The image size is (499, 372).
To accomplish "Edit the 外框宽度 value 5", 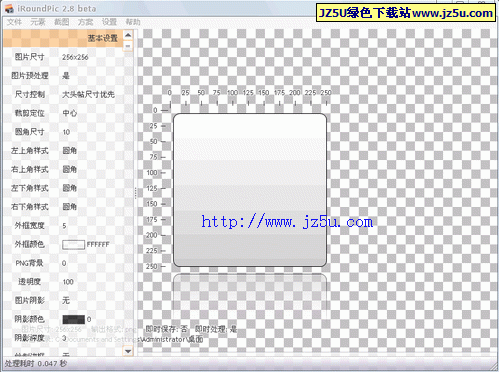I will pos(64,226).
